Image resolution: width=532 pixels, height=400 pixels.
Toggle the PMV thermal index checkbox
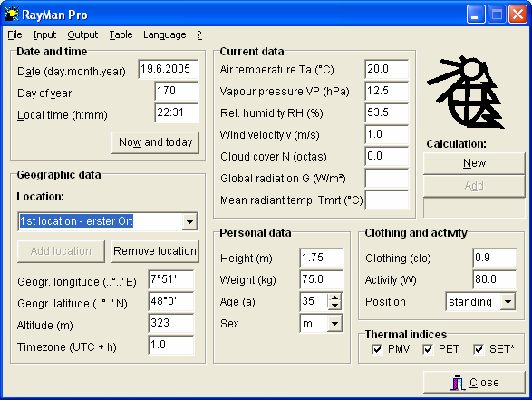point(377,349)
